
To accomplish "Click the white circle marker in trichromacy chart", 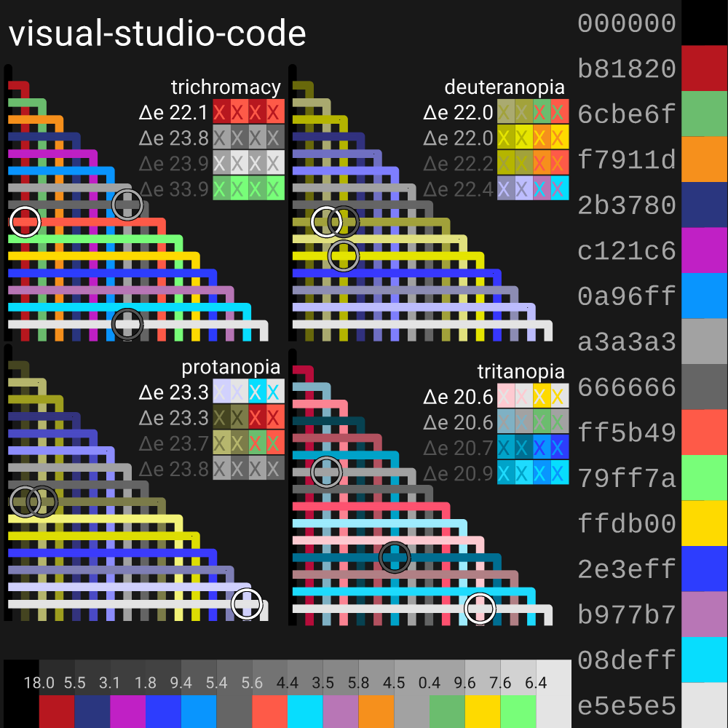I will pyautogui.click(x=25, y=221).
